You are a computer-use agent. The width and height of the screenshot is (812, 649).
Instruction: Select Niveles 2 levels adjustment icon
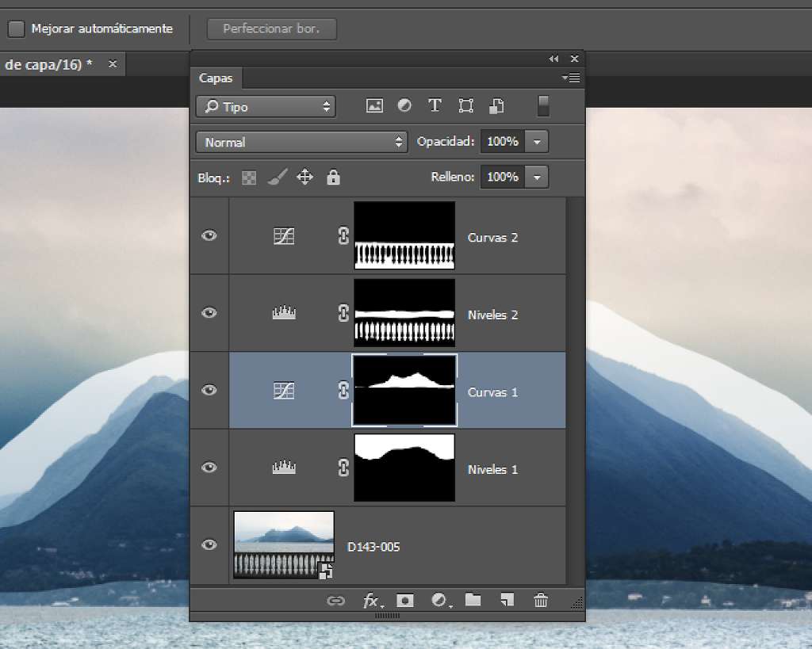point(284,312)
